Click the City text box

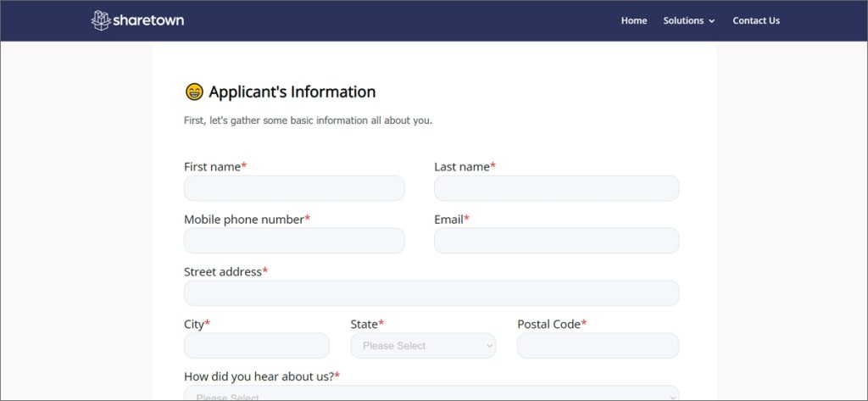256,346
